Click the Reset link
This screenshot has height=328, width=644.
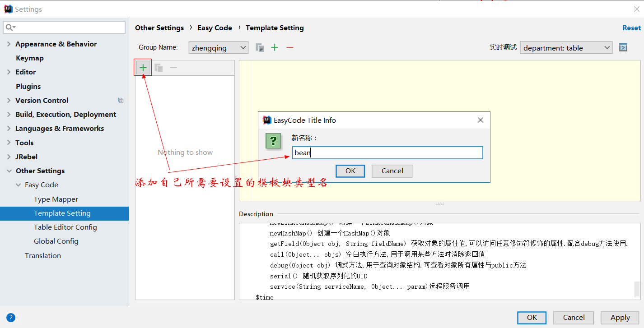point(631,28)
